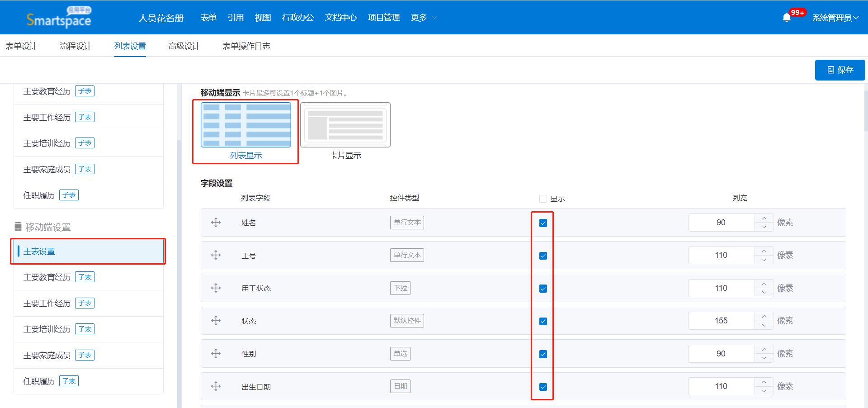This screenshot has height=408, width=868.
Task: Increase the 状态 column width
Action: [764, 316]
